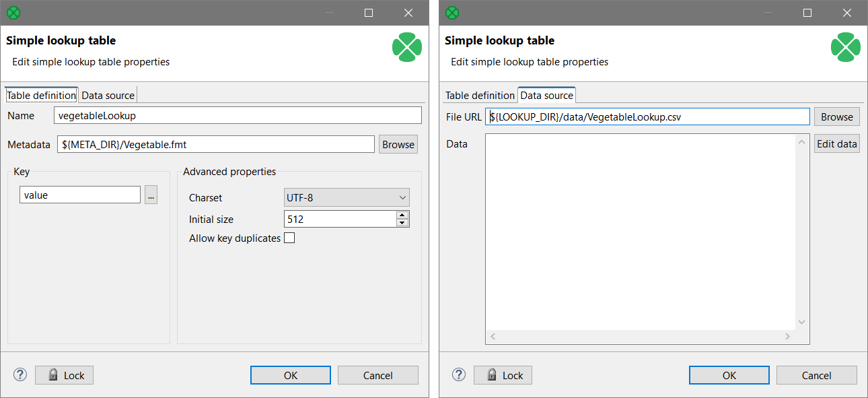Click Cancel in the right dialog
The image size is (868, 398).
816,375
